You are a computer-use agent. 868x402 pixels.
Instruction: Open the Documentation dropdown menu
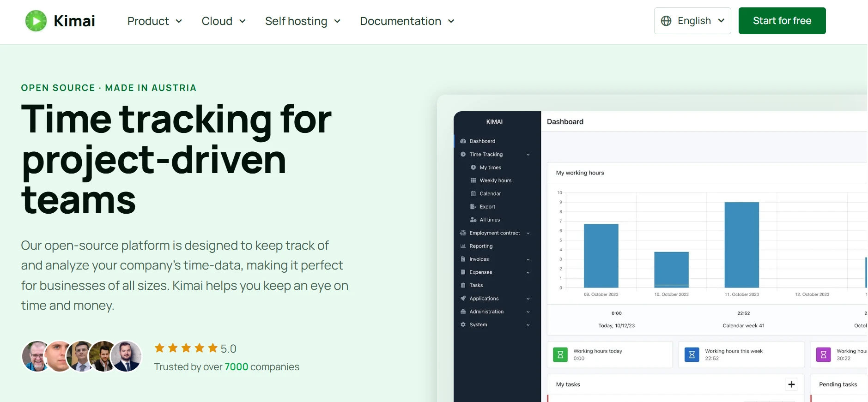407,21
